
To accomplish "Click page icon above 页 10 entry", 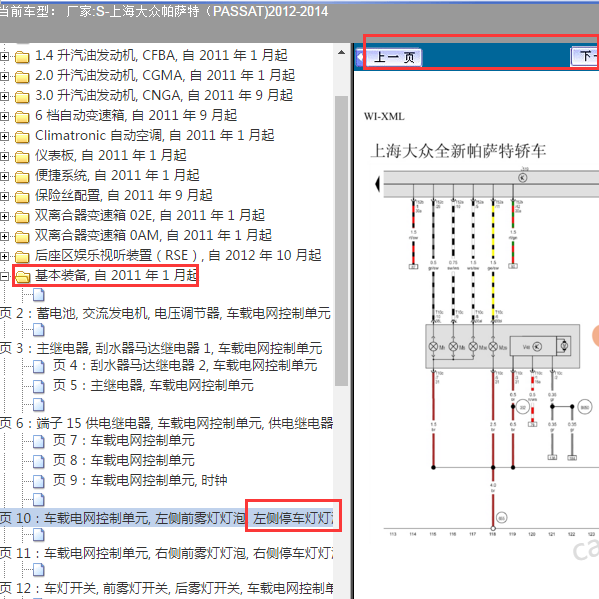I will point(39,499).
